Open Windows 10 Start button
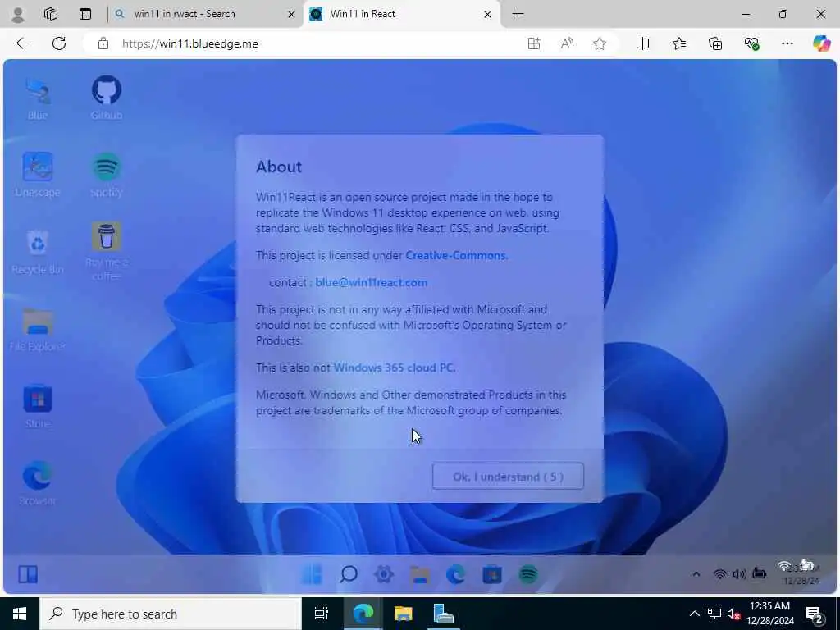The image size is (840, 630). pyautogui.click(x=20, y=614)
